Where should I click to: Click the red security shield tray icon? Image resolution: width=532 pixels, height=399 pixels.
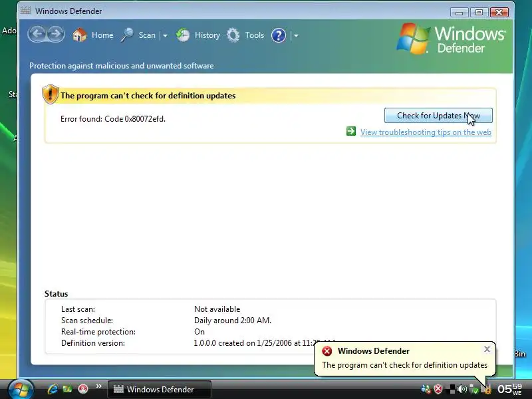click(x=438, y=389)
